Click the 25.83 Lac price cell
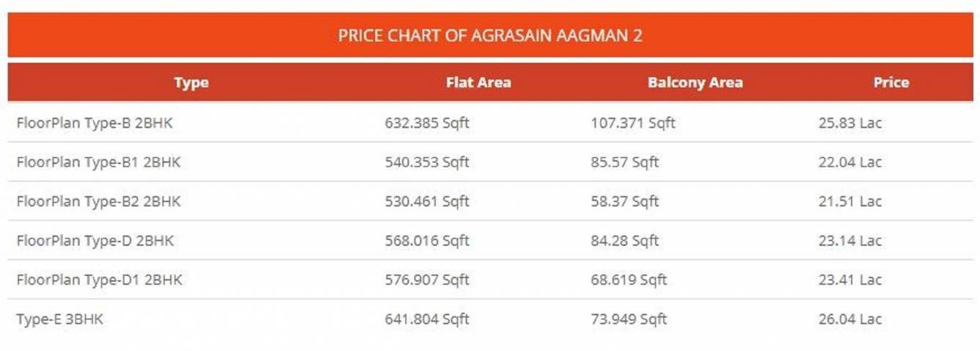 pyautogui.click(x=850, y=123)
